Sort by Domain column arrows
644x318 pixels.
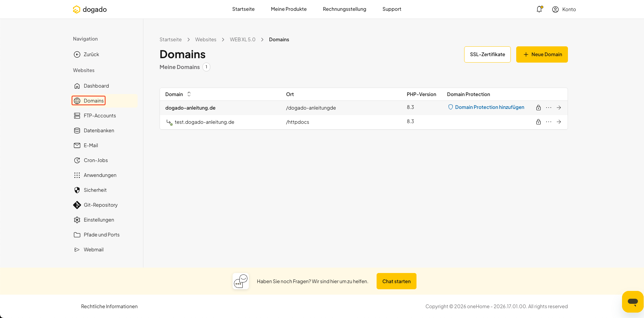tap(189, 94)
